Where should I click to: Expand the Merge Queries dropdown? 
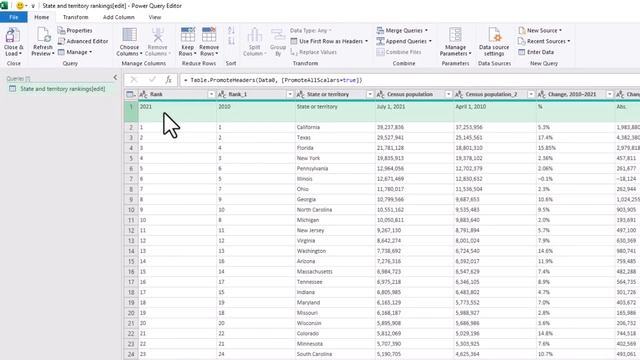pos(426,31)
